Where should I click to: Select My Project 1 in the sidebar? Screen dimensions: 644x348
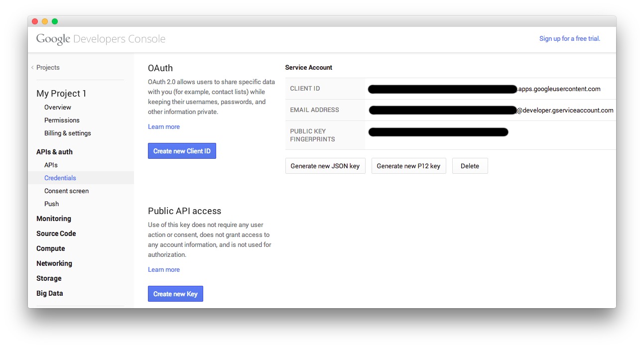pos(61,94)
